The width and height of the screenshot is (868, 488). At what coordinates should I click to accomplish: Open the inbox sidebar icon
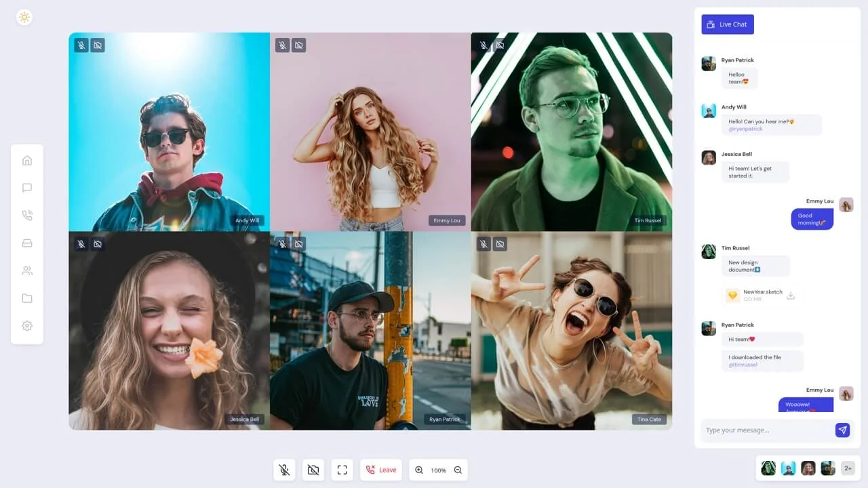pos(27,243)
